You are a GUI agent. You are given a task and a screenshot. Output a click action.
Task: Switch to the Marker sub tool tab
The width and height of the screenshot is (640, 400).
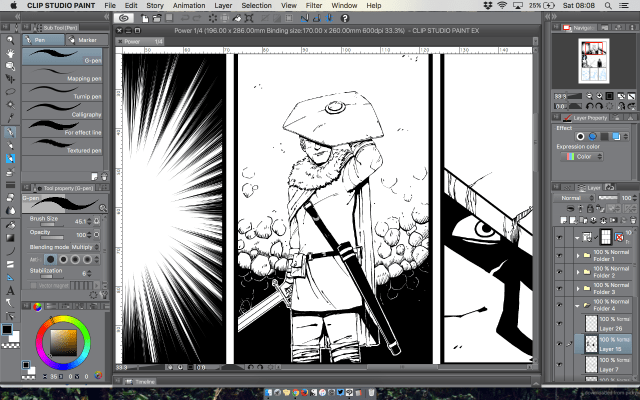coord(87,41)
